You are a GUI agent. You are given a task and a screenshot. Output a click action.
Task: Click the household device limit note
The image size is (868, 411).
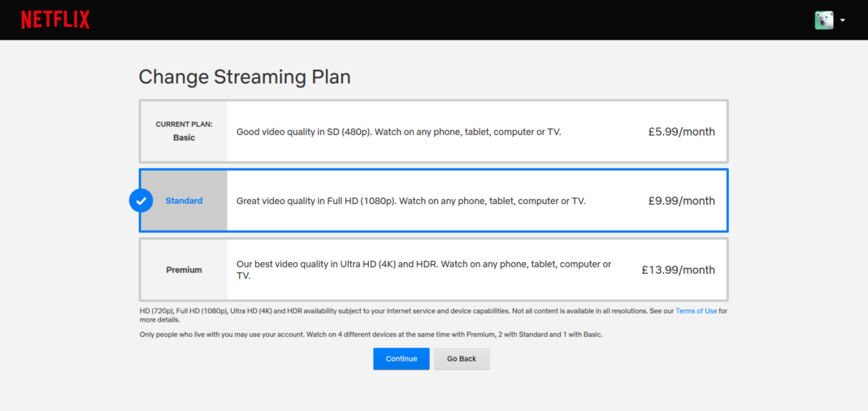tap(371, 335)
